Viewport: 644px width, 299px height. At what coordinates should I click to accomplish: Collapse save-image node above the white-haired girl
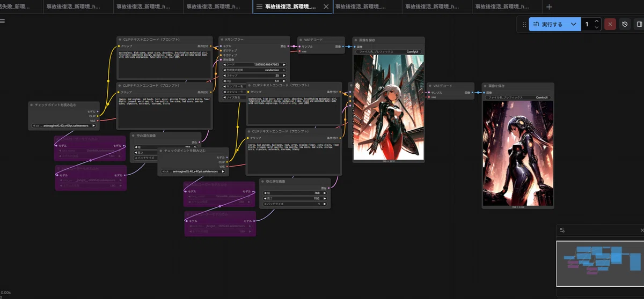click(x=356, y=40)
